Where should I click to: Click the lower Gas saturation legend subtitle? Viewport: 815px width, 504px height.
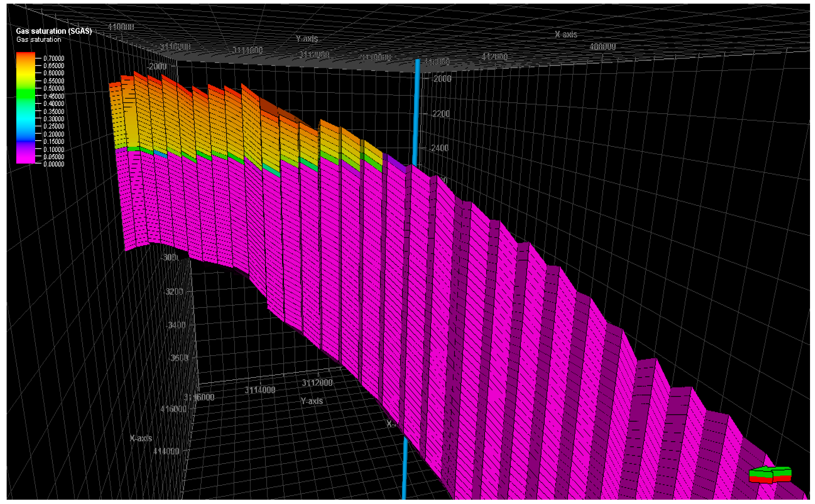[39, 40]
